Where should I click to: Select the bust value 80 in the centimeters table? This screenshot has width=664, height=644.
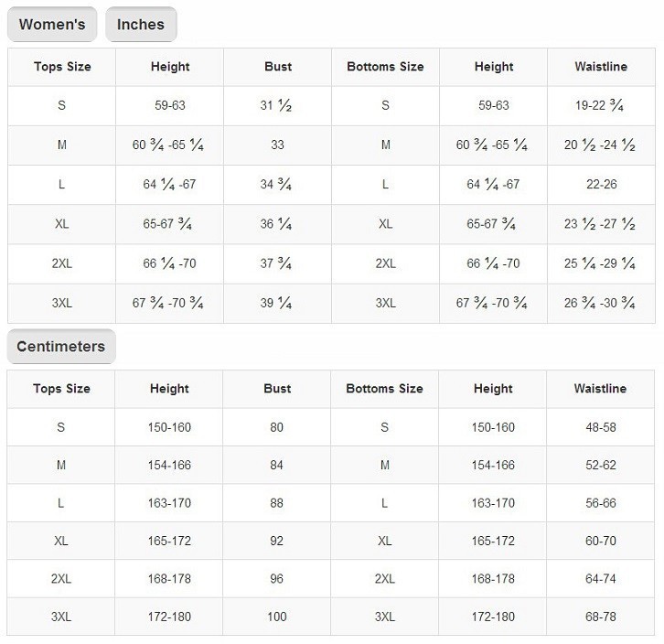click(x=276, y=427)
